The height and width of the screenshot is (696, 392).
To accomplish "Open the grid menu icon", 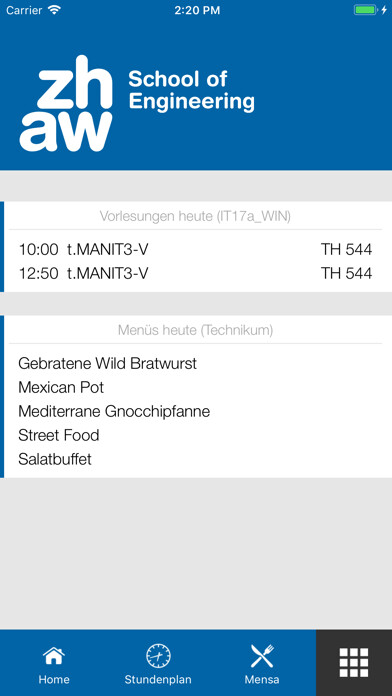I will point(354,662).
